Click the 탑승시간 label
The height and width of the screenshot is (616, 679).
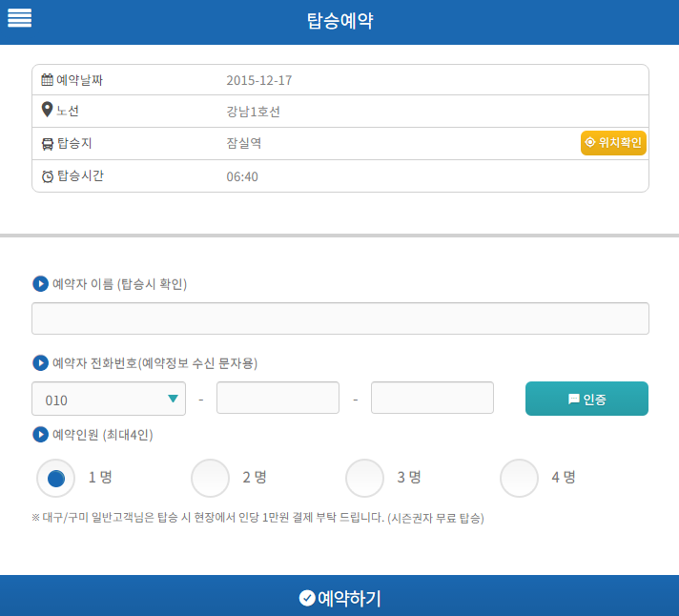(80, 175)
